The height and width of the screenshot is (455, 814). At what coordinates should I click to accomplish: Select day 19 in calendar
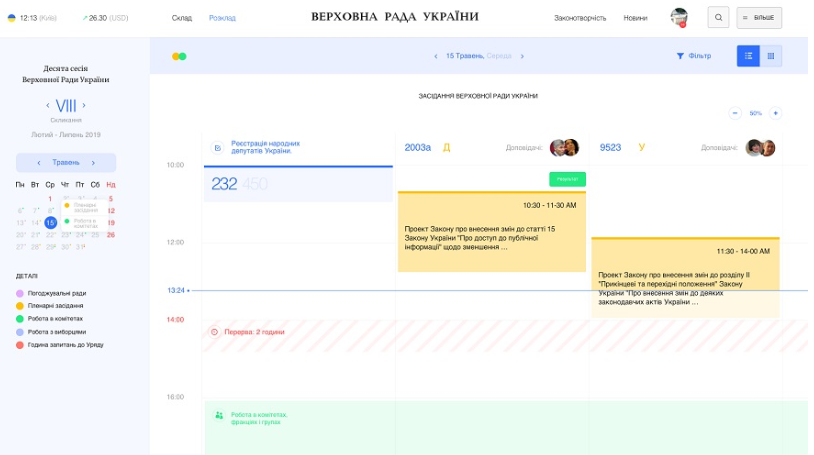click(x=111, y=223)
